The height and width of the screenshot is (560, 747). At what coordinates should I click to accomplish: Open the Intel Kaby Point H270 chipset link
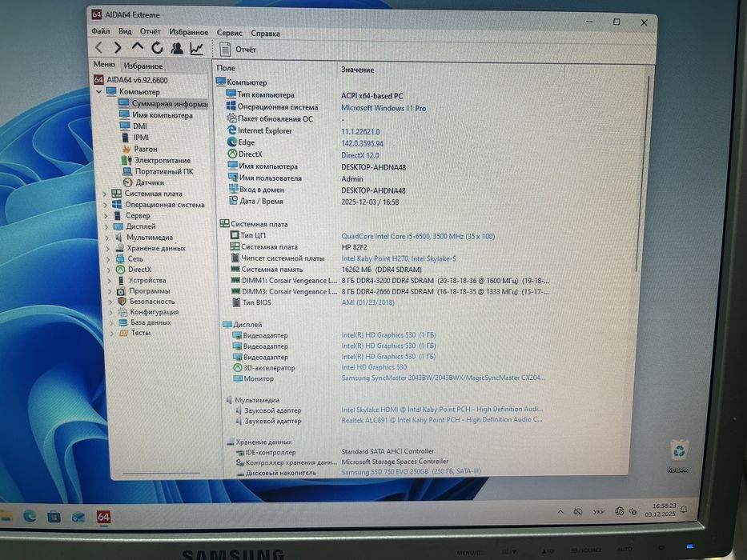click(x=398, y=258)
